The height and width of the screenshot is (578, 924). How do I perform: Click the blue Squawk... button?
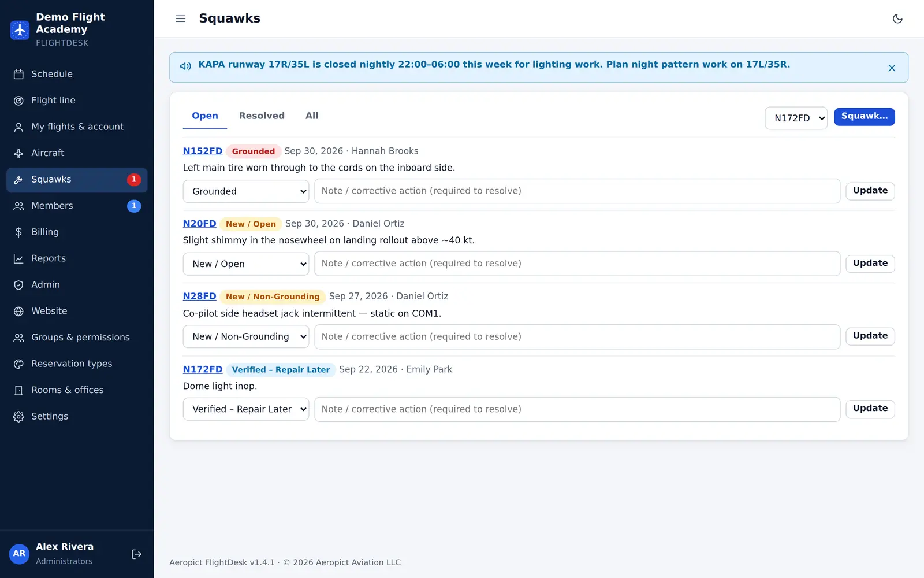coord(864,117)
